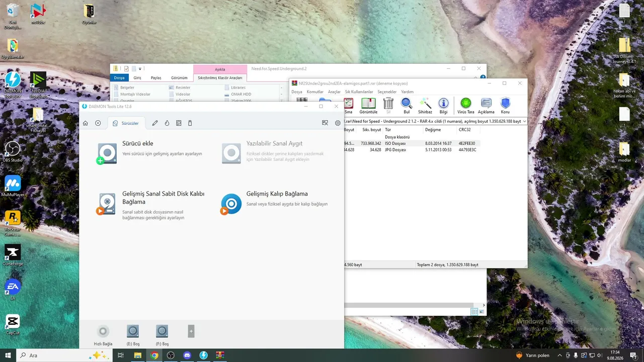Click the Sürücü ekle heading

[138, 143]
